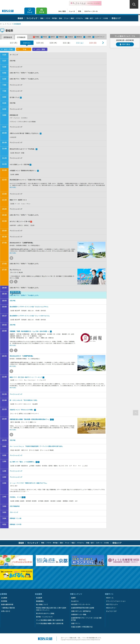140x644 pixels.
Task: Open the 番組審議会 footer link
Action: point(40,601)
